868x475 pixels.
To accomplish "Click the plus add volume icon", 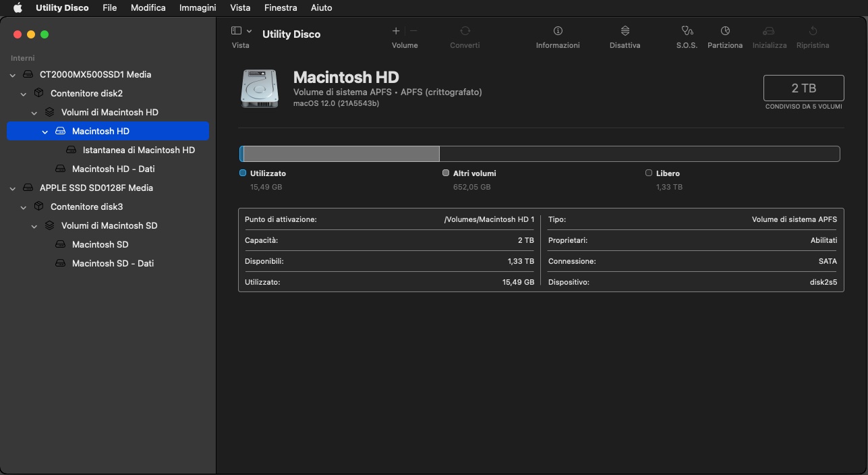I will pyautogui.click(x=396, y=31).
